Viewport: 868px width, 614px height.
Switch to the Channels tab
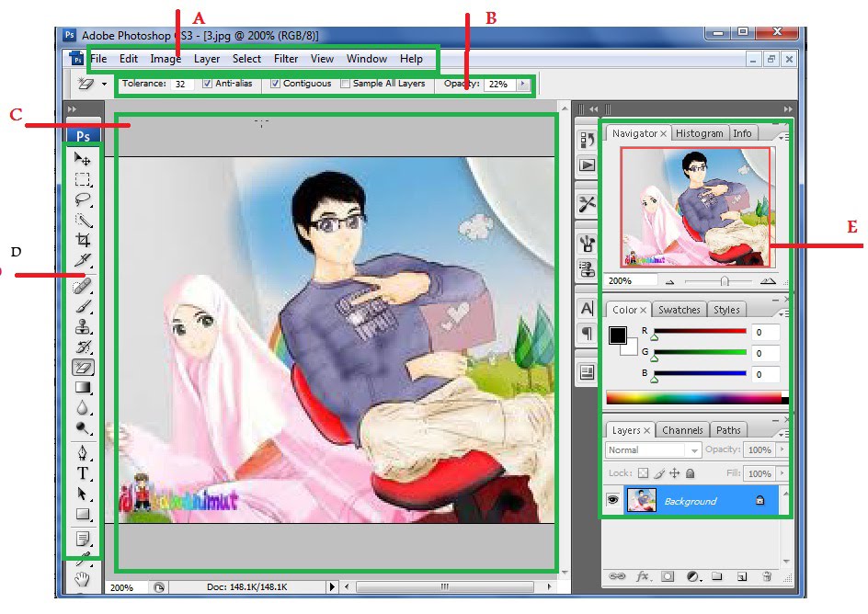pyautogui.click(x=682, y=430)
